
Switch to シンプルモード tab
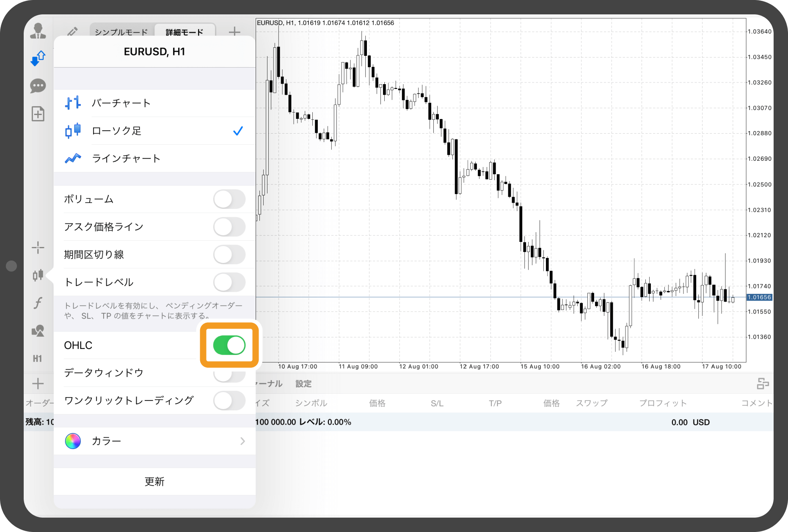click(x=121, y=32)
